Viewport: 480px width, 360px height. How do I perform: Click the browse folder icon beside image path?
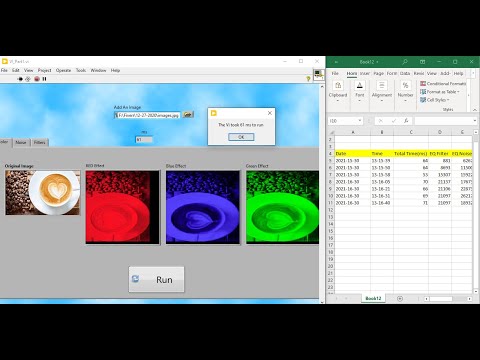click(188, 115)
